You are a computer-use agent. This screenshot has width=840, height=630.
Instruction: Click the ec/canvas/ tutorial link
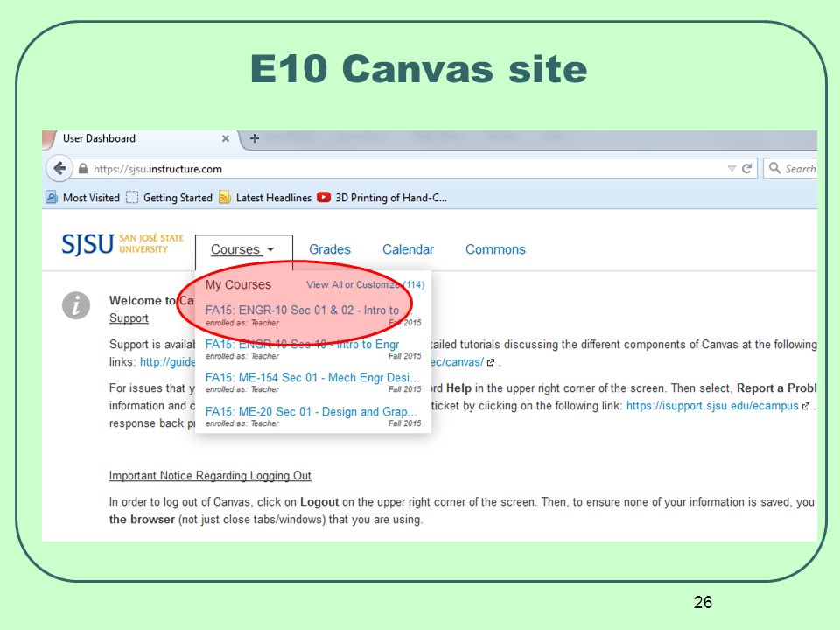(x=457, y=362)
